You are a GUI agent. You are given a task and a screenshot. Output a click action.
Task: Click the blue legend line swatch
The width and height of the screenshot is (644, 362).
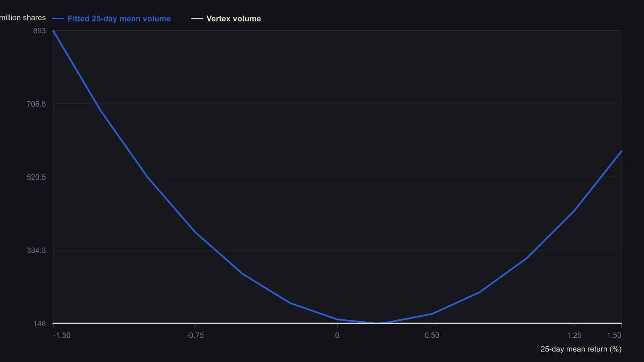[58, 19]
